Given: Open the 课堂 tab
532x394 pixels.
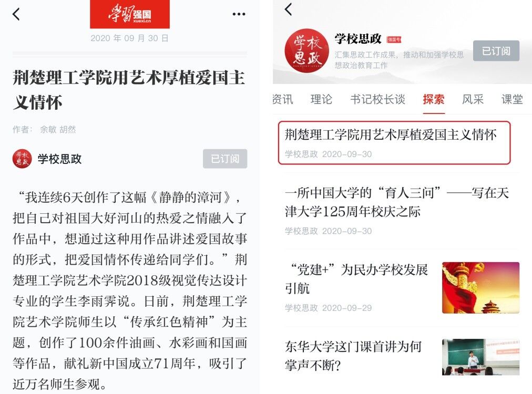Looking at the screenshot, I should 512,99.
